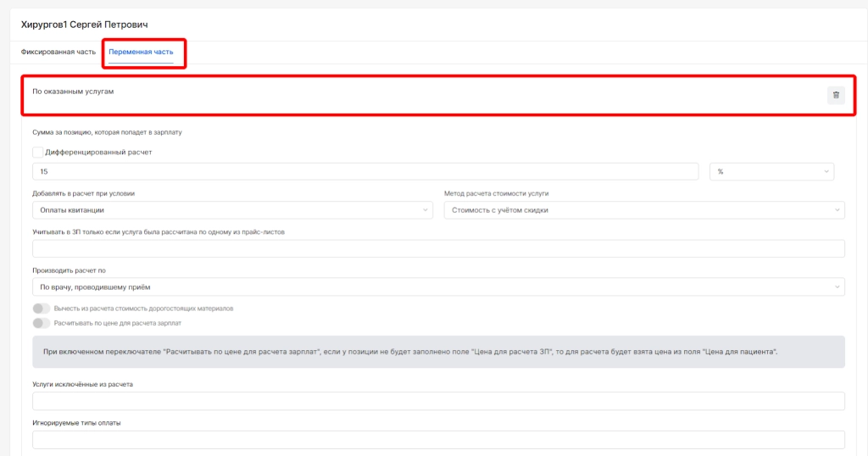Image resolution: width=868 pixels, height=456 pixels.
Task: Open the "Производить расчет по" selector
Action: click(x=437, y=287)
